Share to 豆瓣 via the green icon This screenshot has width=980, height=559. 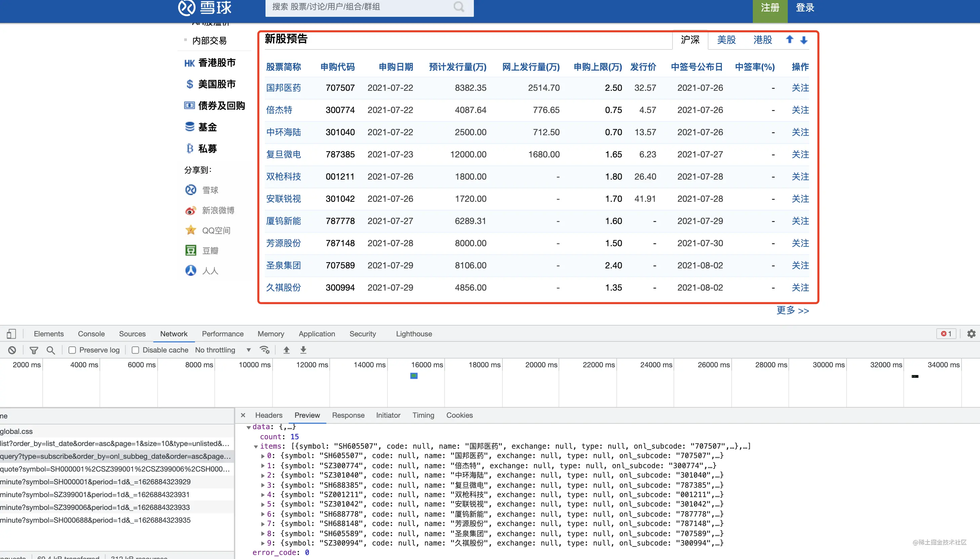[x=191, y=250]
